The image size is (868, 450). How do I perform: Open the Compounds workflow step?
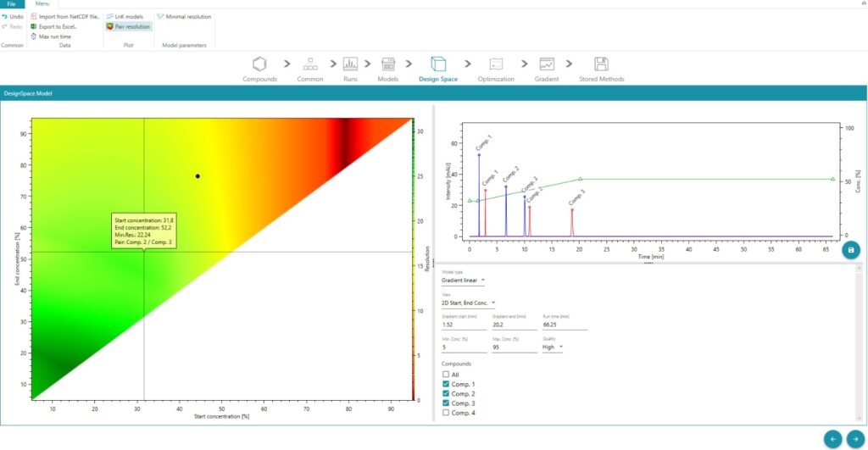point(259,65)
